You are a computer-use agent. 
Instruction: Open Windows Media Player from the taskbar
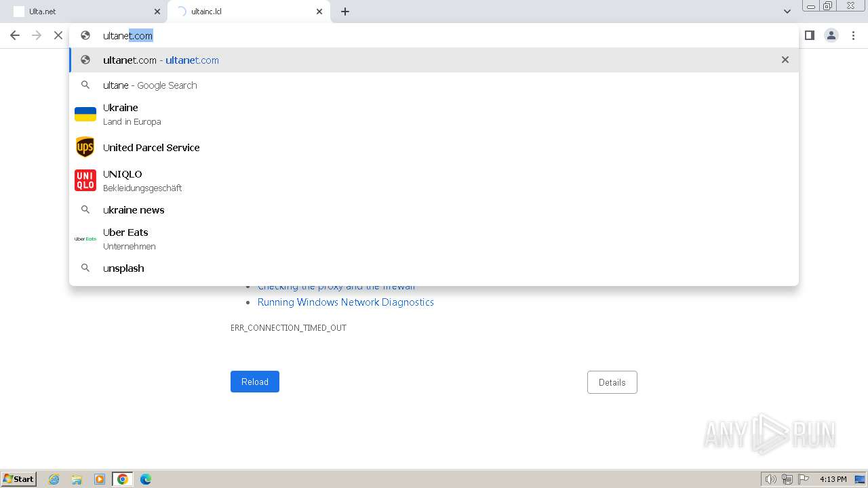[x=100, y=479]
